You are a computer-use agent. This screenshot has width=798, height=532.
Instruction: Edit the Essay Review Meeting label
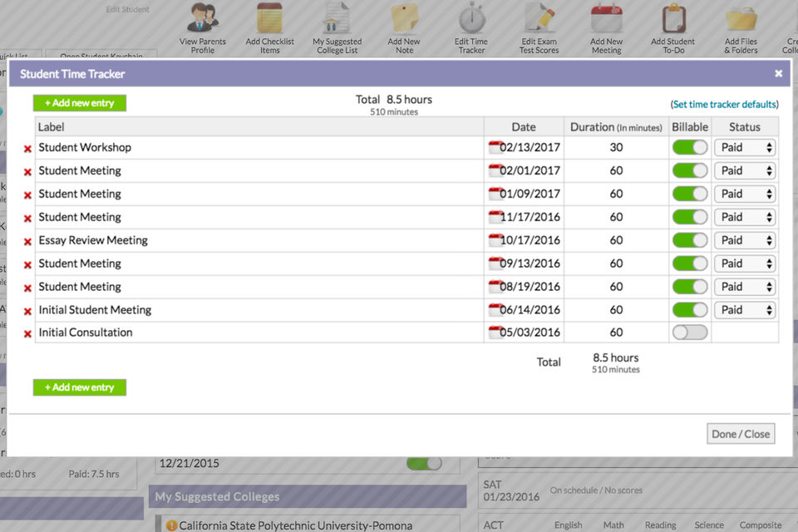pos(259,240)
